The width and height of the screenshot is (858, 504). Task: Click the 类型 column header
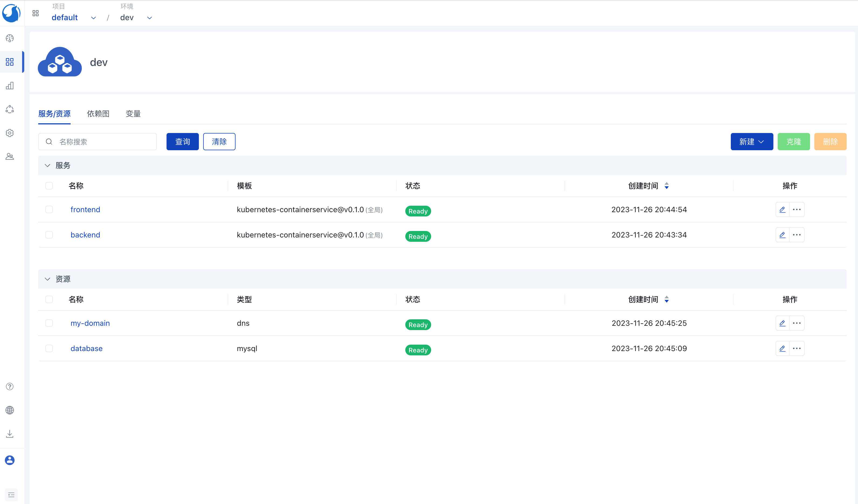click(x=244, y=299)
